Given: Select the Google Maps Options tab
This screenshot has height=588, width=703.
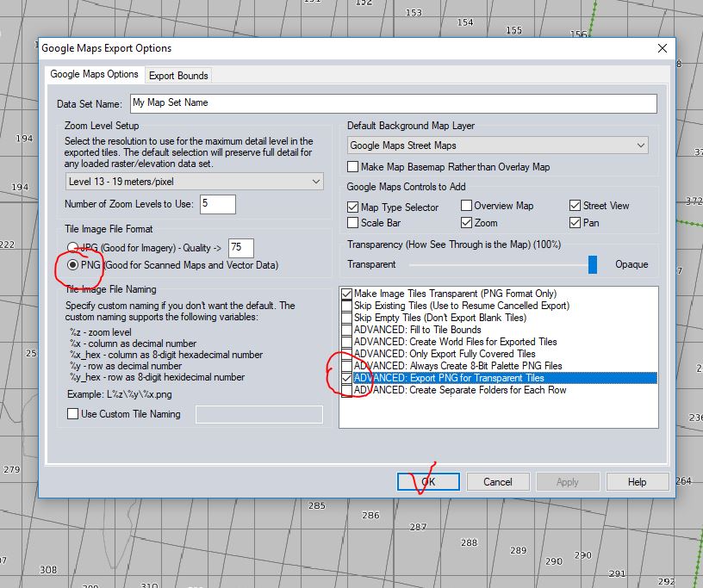Looking at the screenshot, I should 94,75.
